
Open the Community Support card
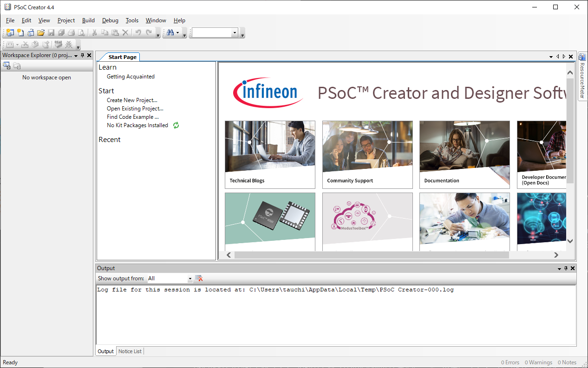click(367, 155)
